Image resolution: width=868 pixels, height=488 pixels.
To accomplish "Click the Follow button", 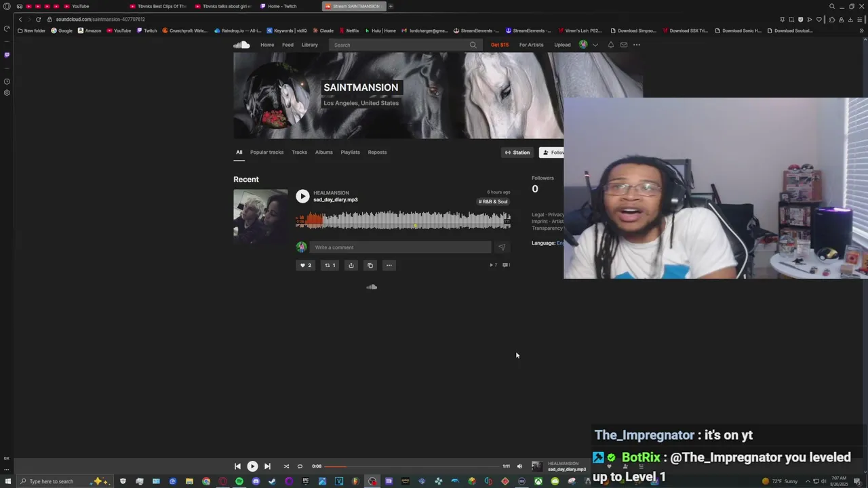I will coord(551,152).
